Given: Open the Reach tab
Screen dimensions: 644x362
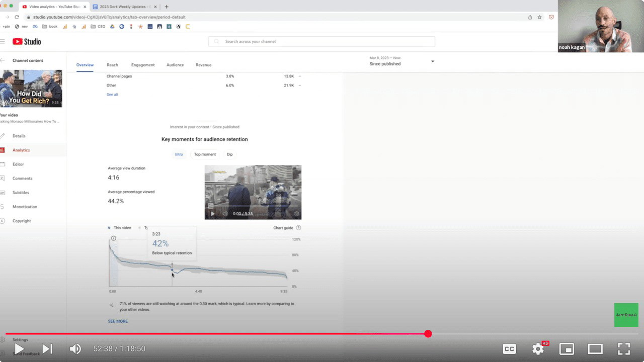Looking at the screenshot, I should (112, 65).
